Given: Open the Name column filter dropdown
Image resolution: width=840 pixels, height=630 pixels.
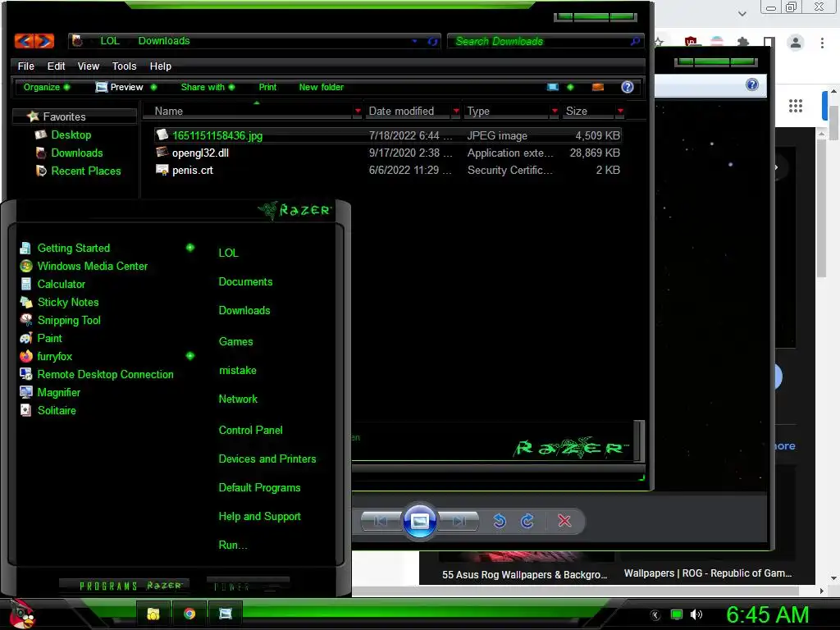Looking at the screenshot, I should click(358, 112).
